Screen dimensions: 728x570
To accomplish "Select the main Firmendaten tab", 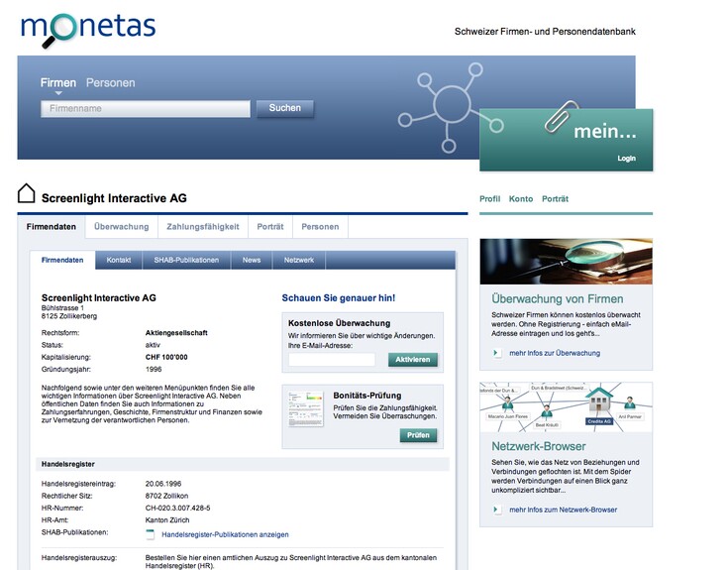I will click(52, 227).
